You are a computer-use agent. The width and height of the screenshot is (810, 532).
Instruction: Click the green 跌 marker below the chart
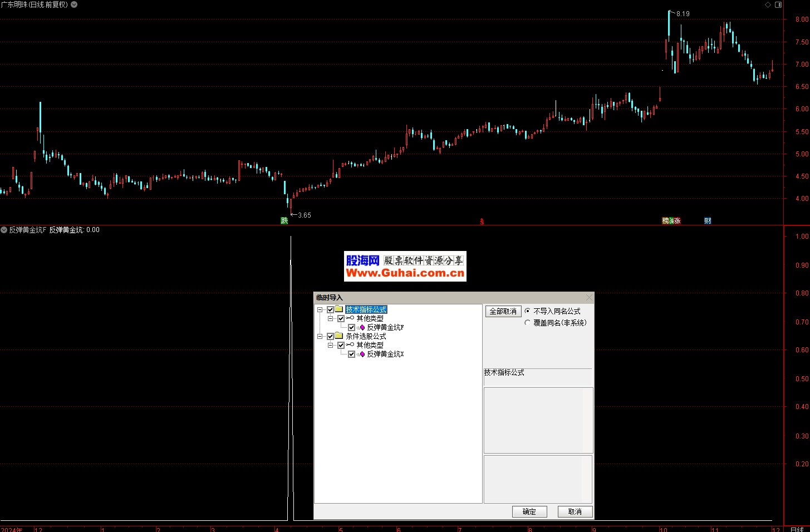coord(284,221)
